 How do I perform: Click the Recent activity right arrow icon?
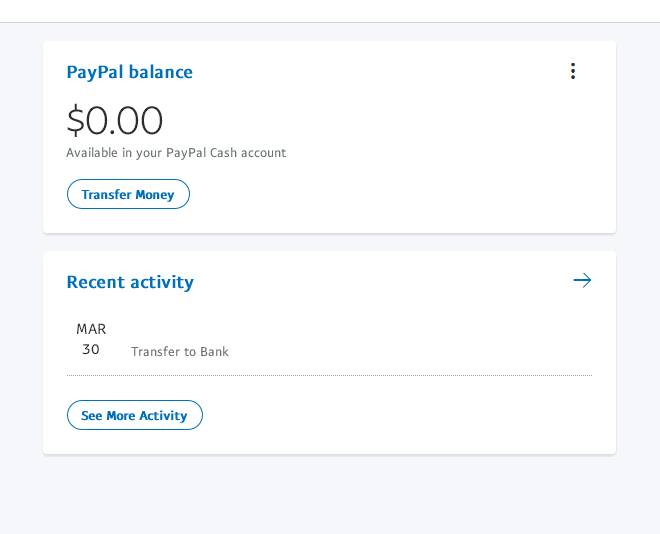point(582,280)
